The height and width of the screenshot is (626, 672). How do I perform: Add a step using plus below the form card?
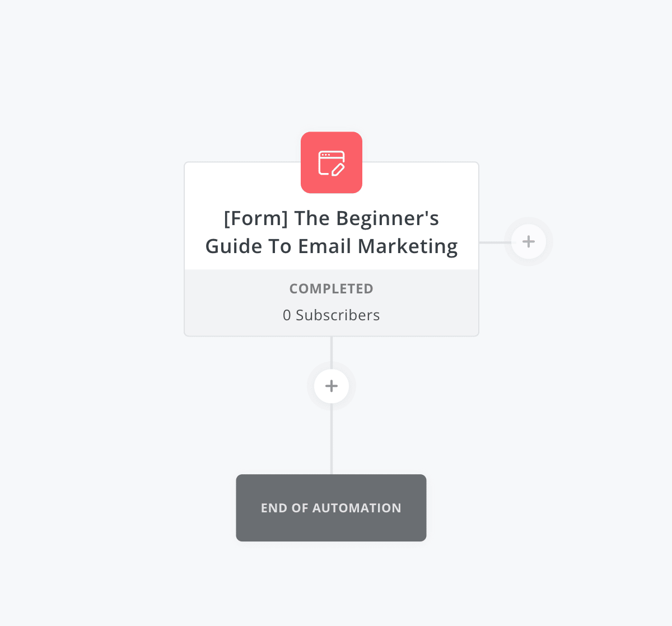[332, 386]
